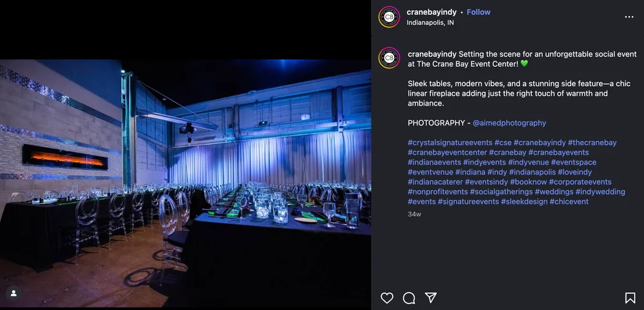
Task: Share the post via paper plane icon
Action: click(431, 298)
